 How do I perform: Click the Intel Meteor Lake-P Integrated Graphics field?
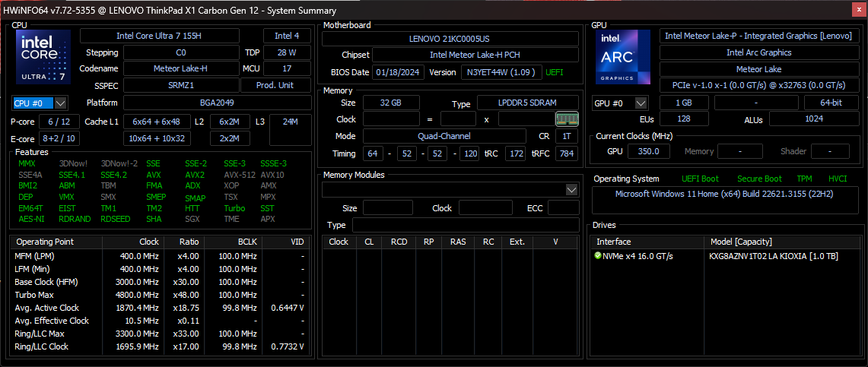pyautogui.click(x=758, y=36)
